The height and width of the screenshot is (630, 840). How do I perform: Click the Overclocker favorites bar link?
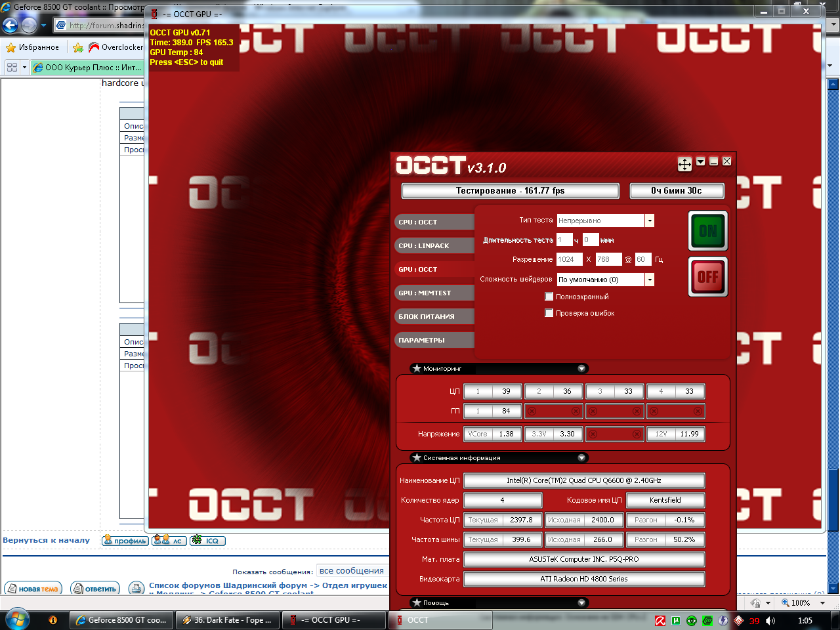tap(116, 47)
